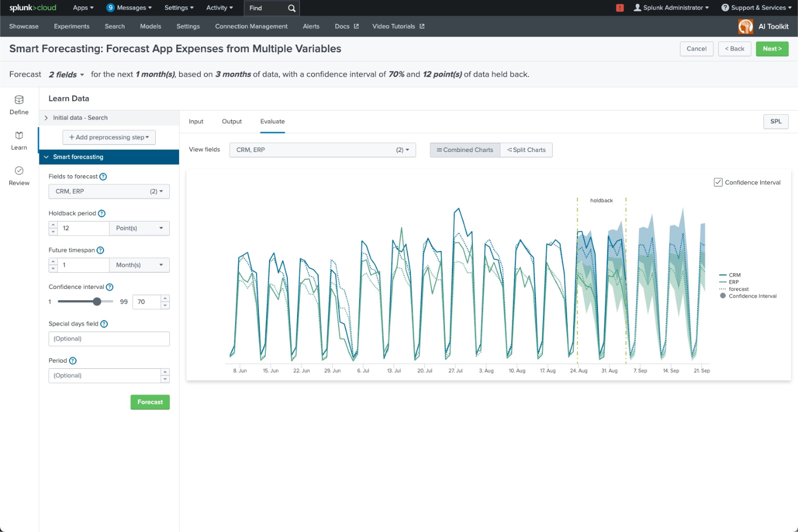
Task: Click the green Forecast button
Action: (x=150, y=402)
